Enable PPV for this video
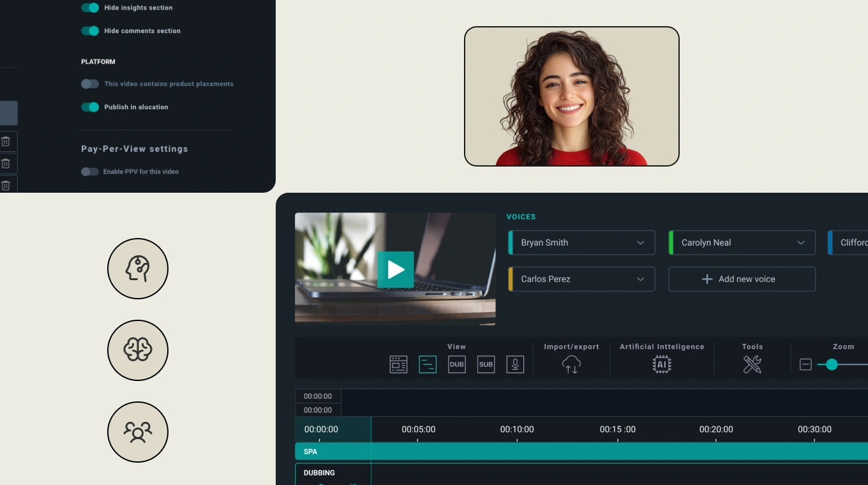The width and height of the screenshot is (868, 485). (90, 172)
